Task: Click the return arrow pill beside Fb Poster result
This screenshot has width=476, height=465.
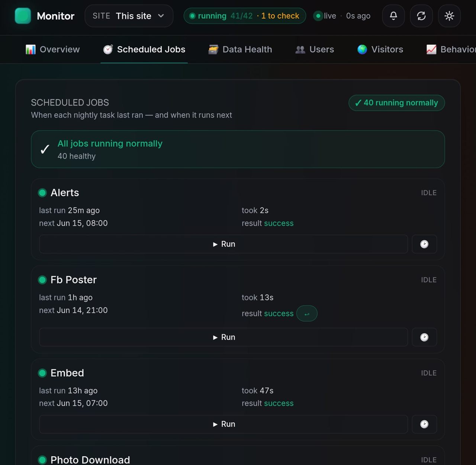Action: tap(307, 314)
